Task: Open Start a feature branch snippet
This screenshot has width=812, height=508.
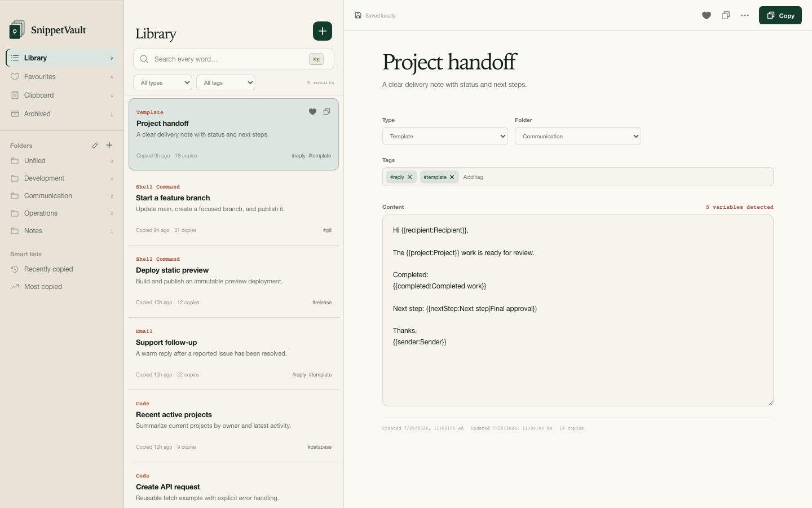Action: (233, 208)
